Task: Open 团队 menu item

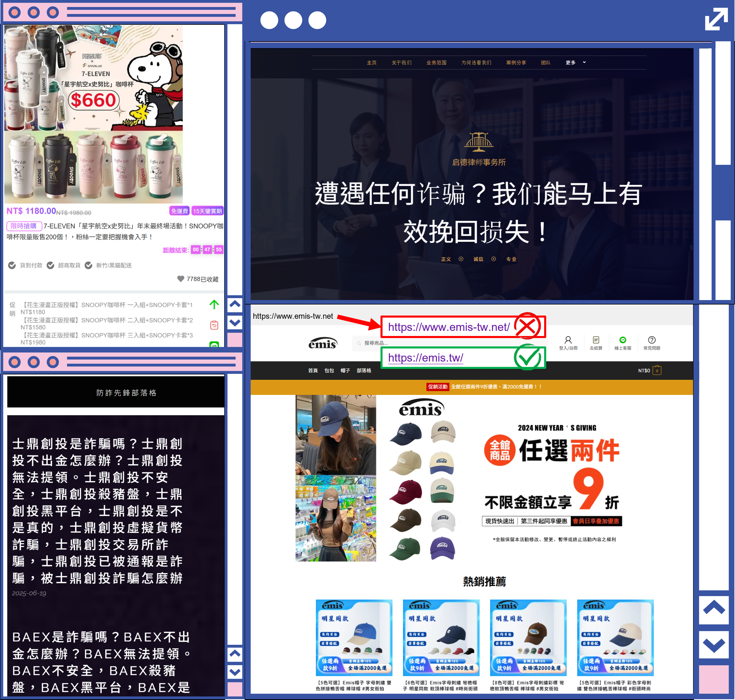Action: point(545,62)
